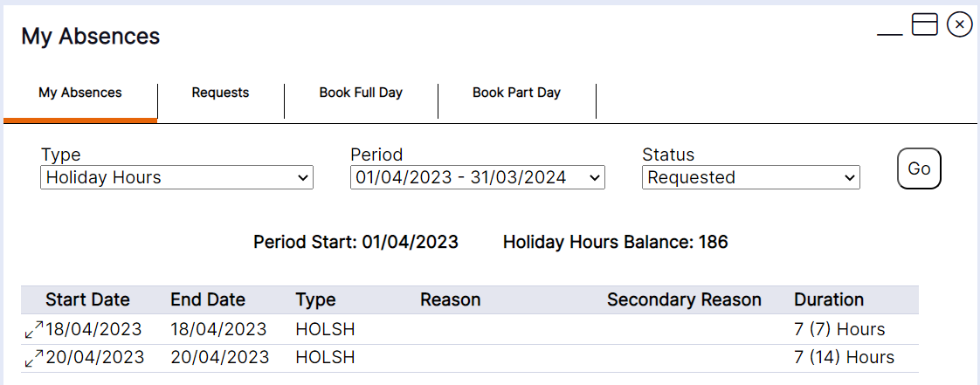Open the Status dropdown showing Requested
Image resolution: width=980 pixels, height=385 pixels.
tap(751, 177)
